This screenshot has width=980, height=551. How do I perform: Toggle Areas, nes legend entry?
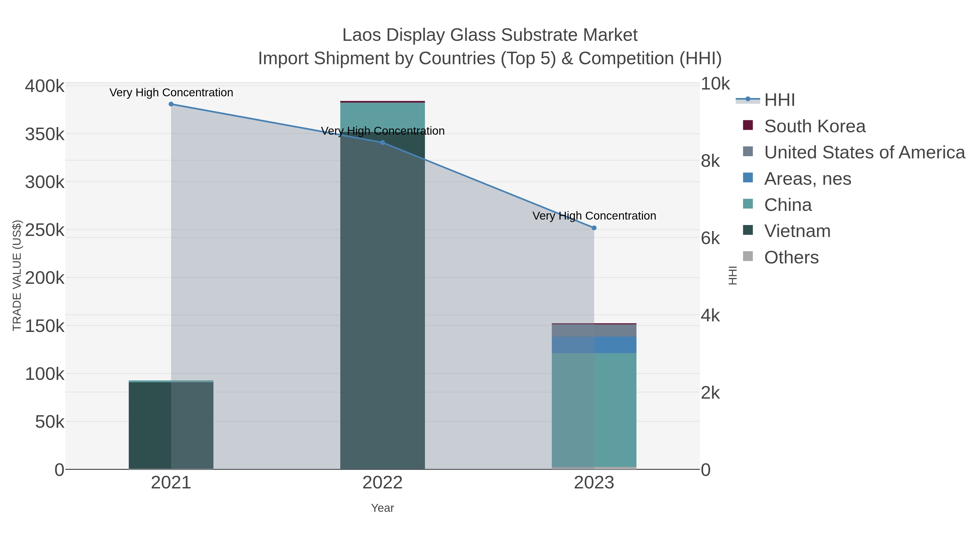pos(797,179)
